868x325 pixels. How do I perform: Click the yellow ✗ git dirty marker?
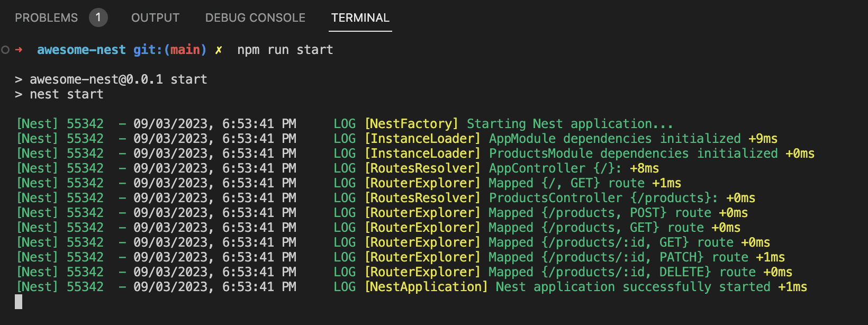click(x=218, y=50)
